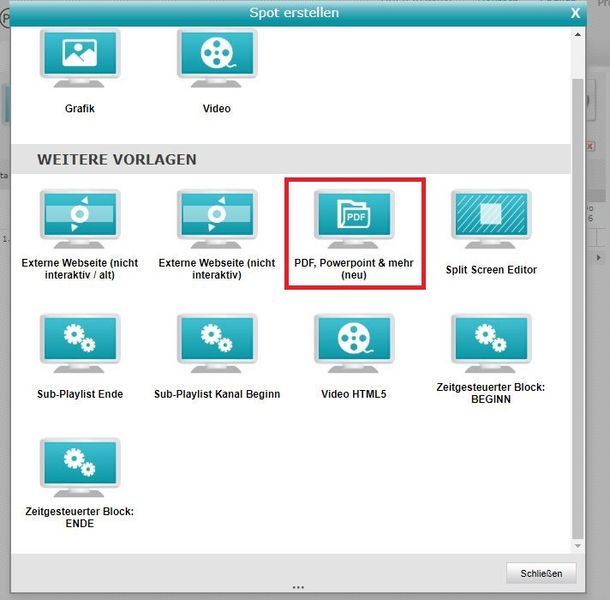Click the dialog resize grip dots at bottom
610x600 pixels.
pyautogui.click(x=298, y=587)
